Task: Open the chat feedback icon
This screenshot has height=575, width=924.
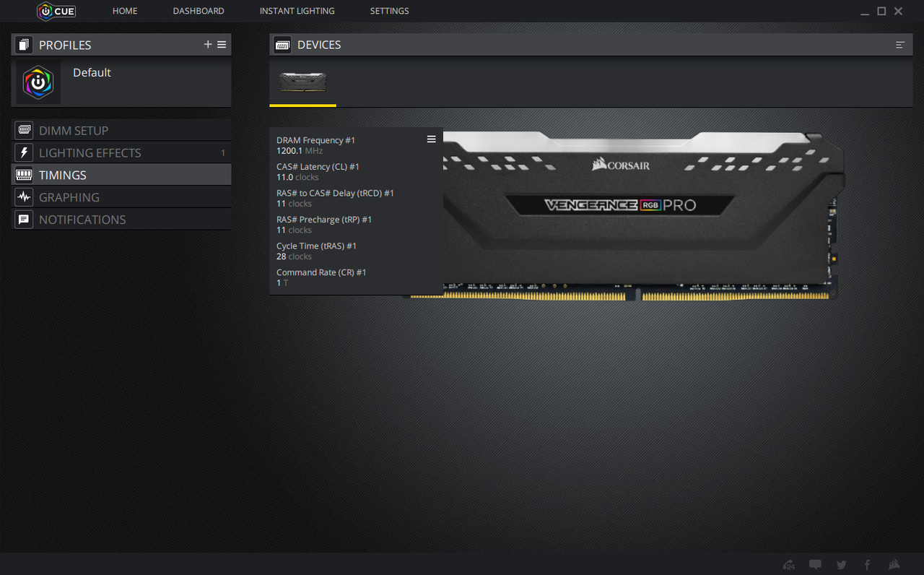Action: 815,565
